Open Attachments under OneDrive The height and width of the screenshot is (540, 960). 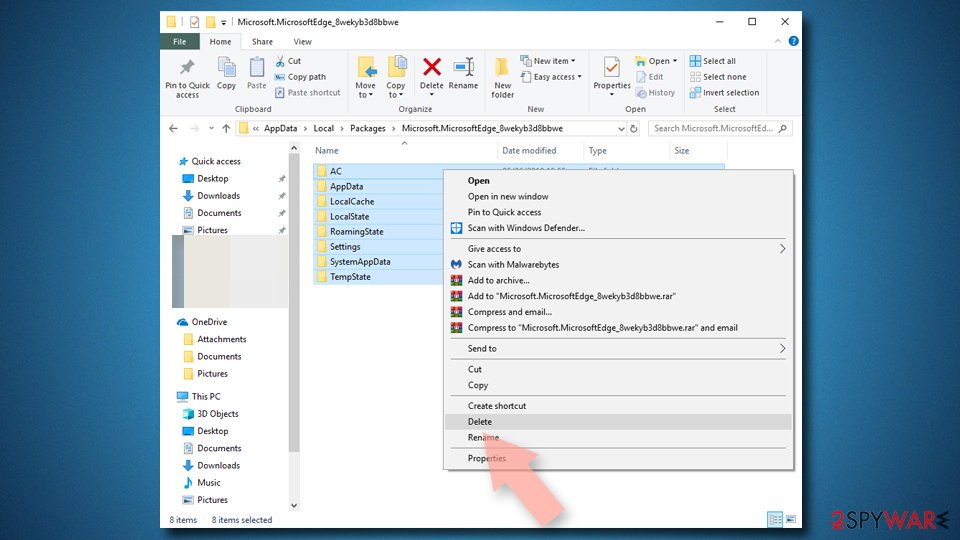coord(221,339)
